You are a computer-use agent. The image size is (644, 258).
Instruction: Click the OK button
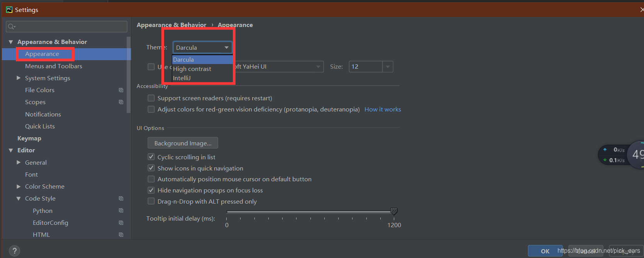(x=545, y=251)
